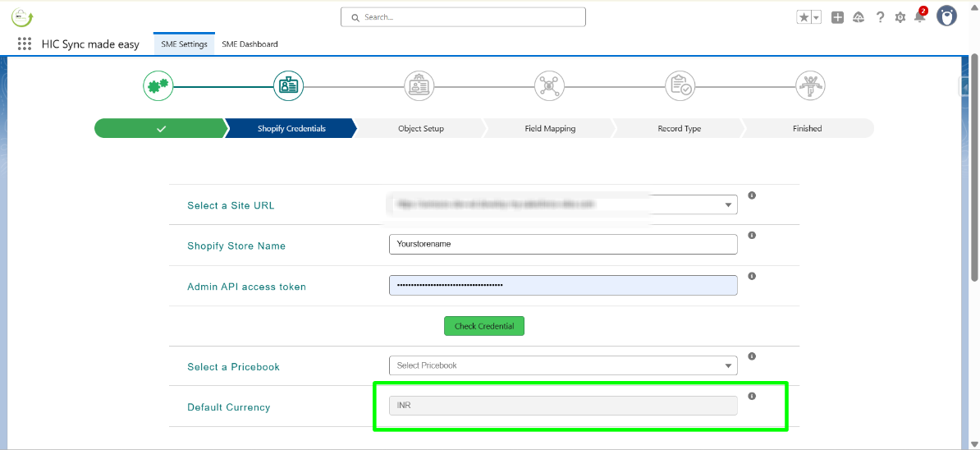Switch to the SME Dashboard tab
The image size is (980, 450).
point(250,44)
